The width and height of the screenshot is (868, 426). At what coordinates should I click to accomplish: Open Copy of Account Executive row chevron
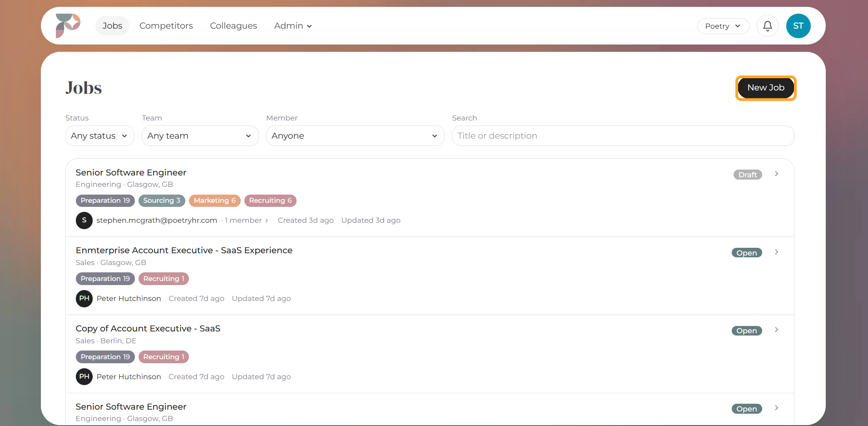click(x=776, y=330)
